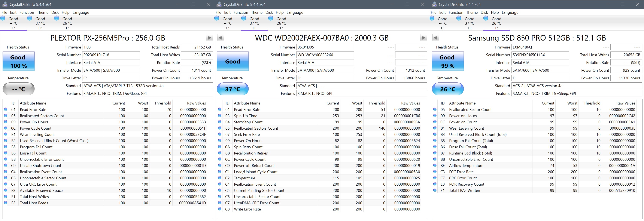Click CrystalDiskInfo app icon in Samsung window title

pyautogui.click(x=434, y=4)
